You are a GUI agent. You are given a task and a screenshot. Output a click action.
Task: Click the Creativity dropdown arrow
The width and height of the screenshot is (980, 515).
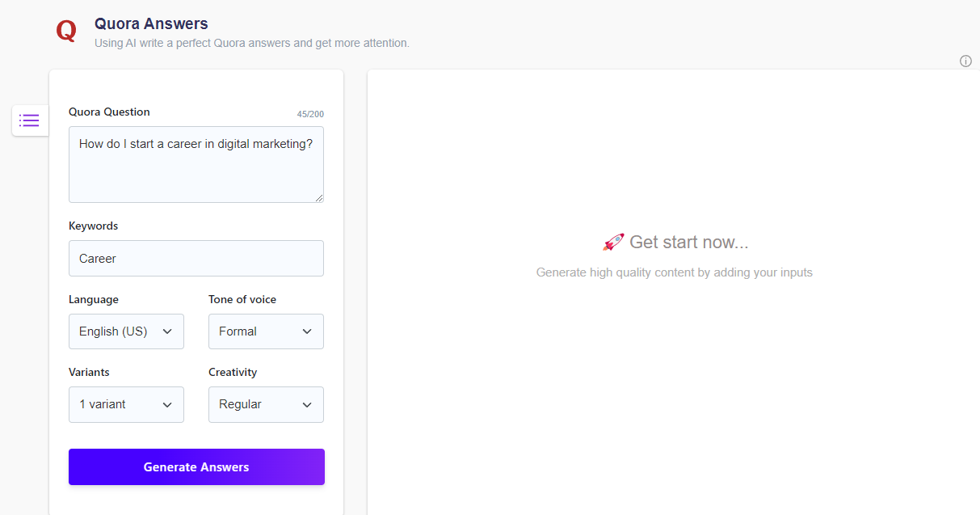[307, 404]
